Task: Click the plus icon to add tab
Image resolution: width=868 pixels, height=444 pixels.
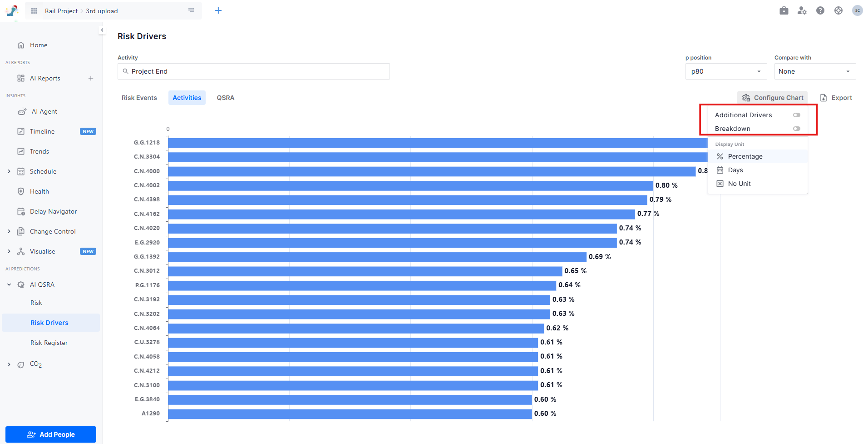Action: pyautogui.click(x=218, y=10)
